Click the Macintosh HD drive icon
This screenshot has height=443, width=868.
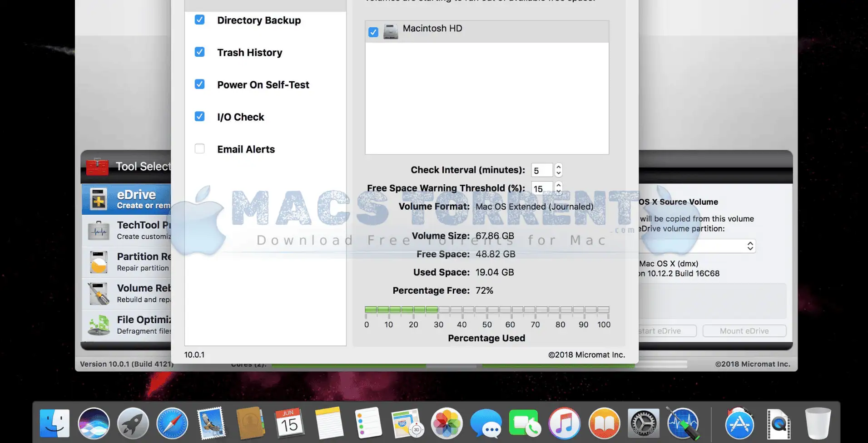[391, 31]
